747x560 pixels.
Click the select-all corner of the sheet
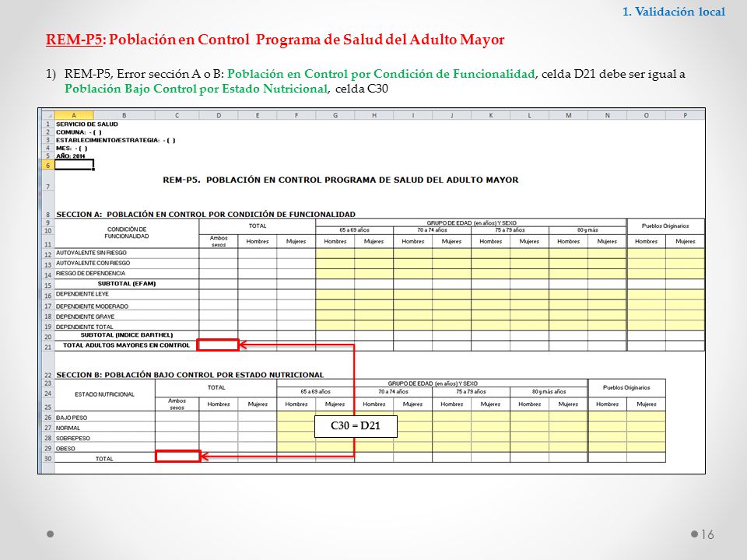[x=47, y=115]
